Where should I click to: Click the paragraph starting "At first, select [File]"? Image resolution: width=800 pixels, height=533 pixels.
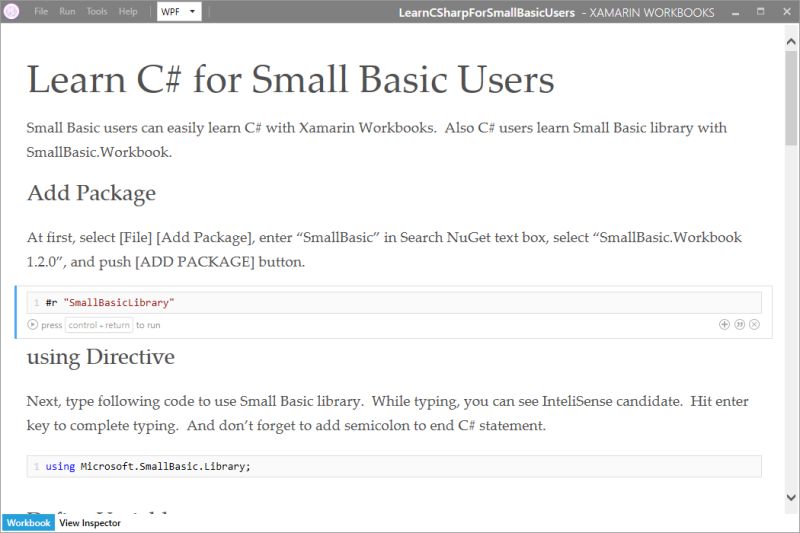384,249
